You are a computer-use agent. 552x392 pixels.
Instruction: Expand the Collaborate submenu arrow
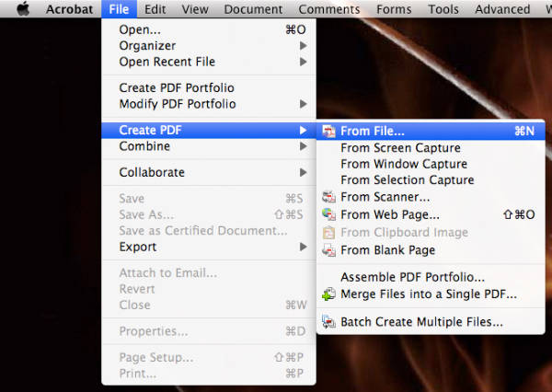point(303,173)
